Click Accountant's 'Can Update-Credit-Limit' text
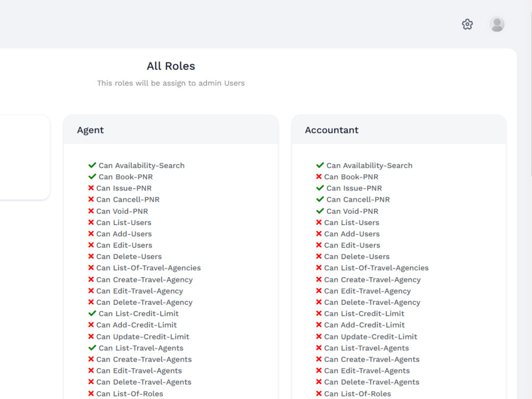Screen dimensions: 532x399 coord(370,337)
